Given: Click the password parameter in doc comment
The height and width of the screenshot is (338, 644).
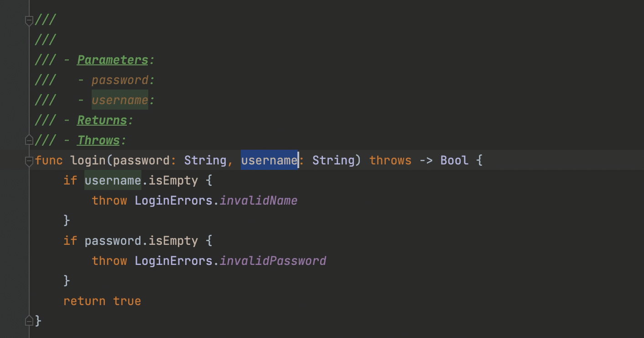Looking at the screenshot, I should [120, 80].
